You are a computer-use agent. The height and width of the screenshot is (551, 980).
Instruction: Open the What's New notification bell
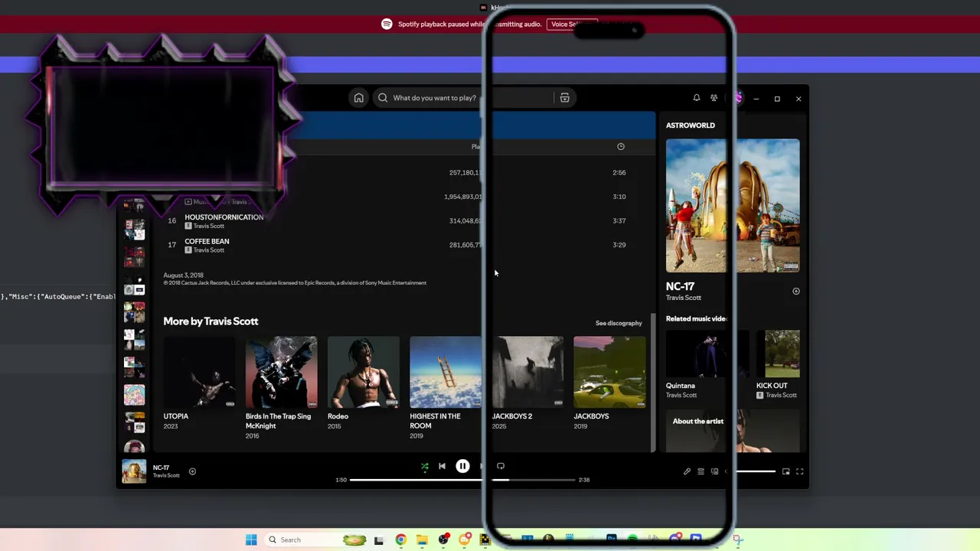[696, 98]
